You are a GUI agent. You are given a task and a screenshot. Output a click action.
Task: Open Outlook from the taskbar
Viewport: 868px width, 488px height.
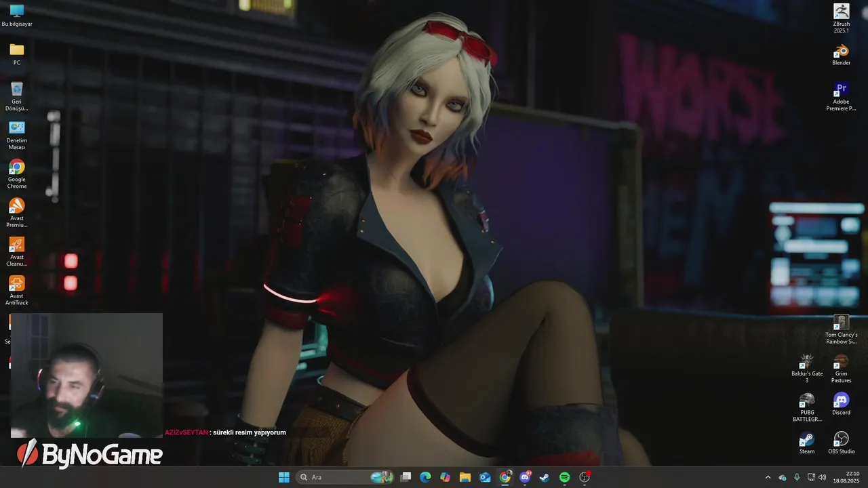coord(485,477)
